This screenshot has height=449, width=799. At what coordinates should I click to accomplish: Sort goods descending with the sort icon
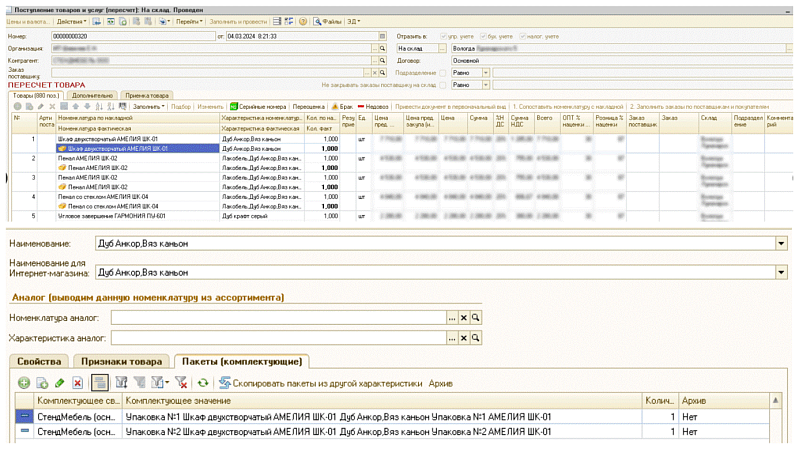111,107
